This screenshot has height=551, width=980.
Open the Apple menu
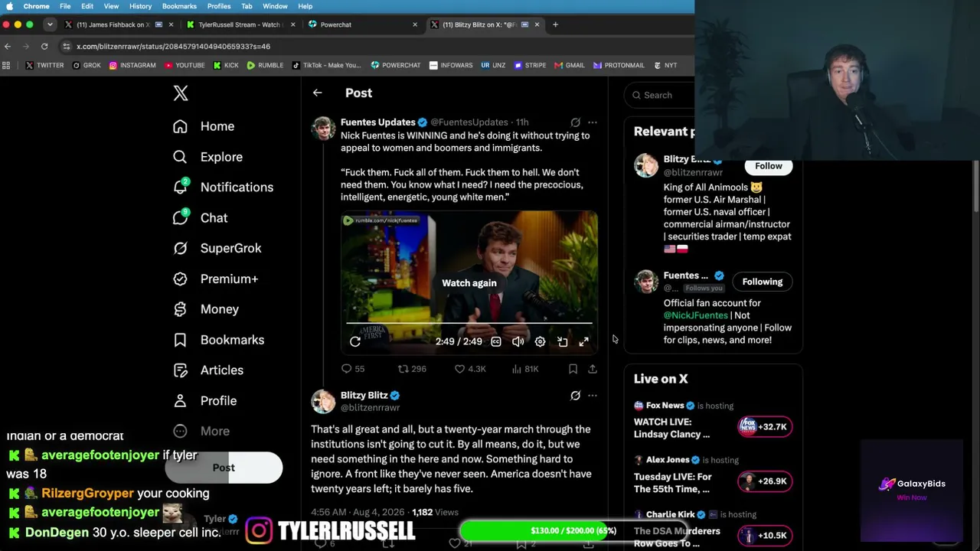click(x=10, y=6)
